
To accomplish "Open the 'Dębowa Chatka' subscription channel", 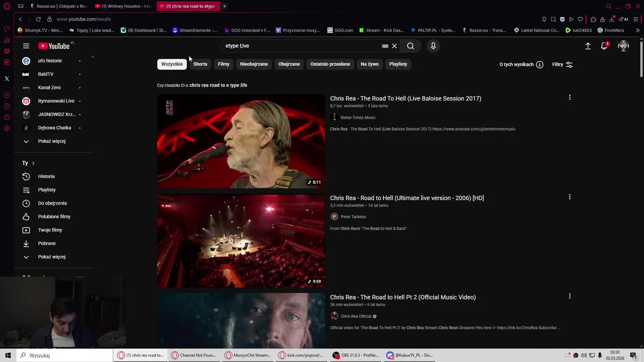I will point(54,128).
